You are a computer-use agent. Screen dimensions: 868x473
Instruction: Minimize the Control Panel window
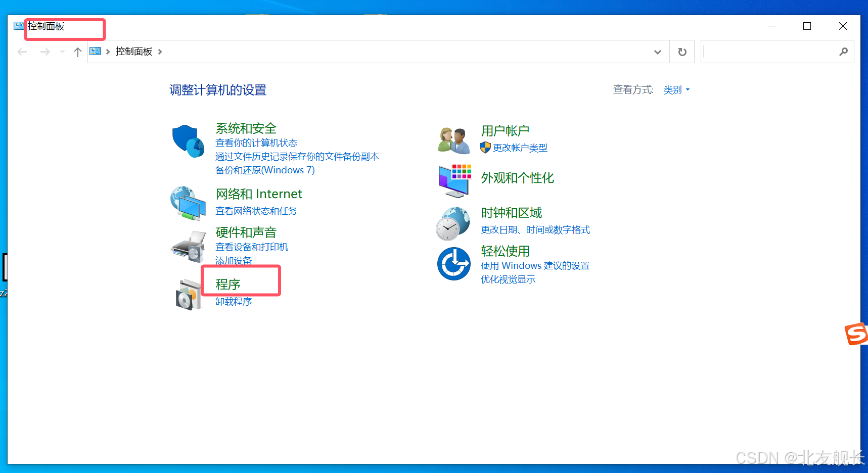(x=772, y=26)
